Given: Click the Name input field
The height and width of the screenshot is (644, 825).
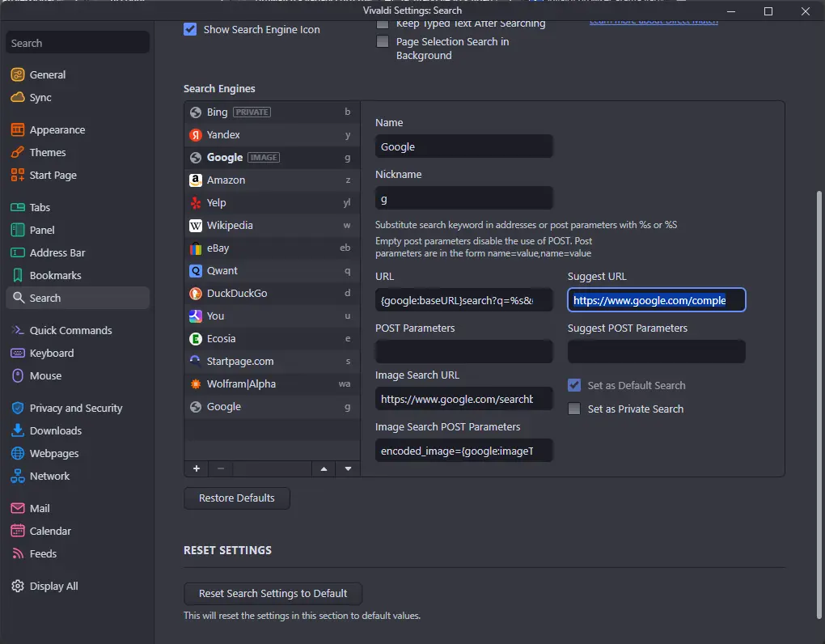Looking at the screenshot, I should [463, 146].
